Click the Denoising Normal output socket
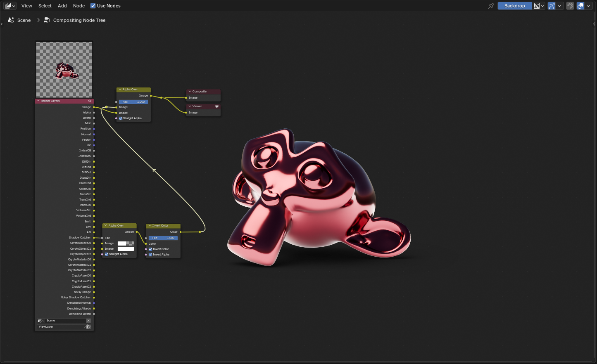The width and height of the screenshot is (597, 364). [x=94, y=303]
